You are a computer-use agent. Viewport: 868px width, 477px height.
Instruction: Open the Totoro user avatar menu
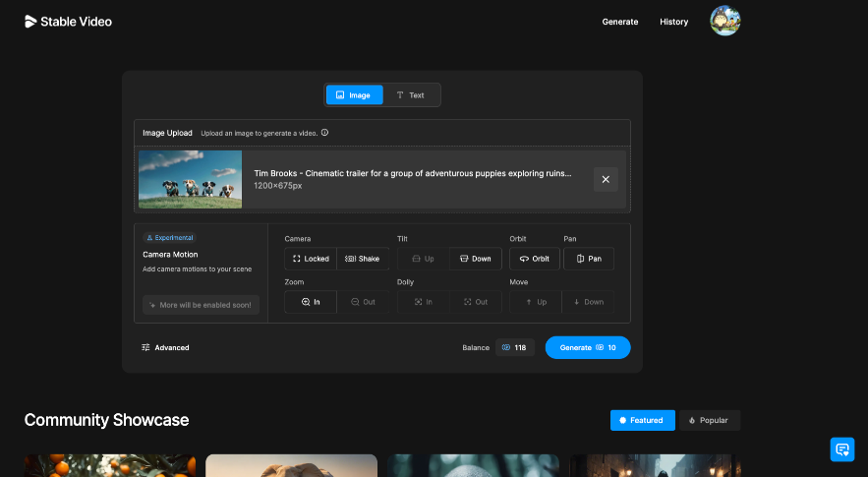[x=725, y=21]
